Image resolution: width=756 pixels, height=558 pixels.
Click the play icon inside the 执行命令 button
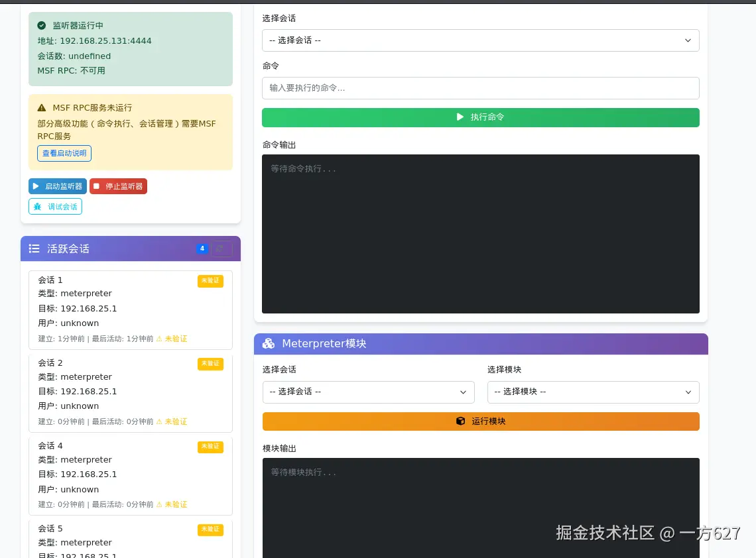tap(460, 117)
